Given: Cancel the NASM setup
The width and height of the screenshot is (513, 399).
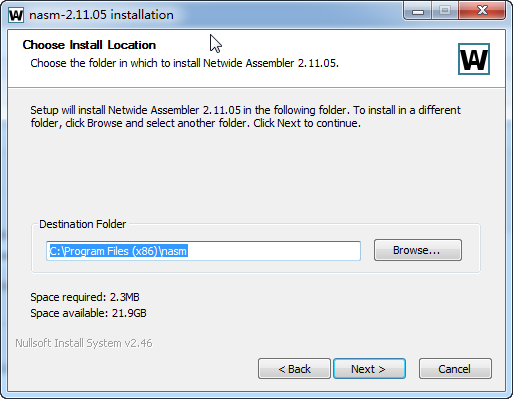Looking at the screenshot, I should tap(455, 369).
